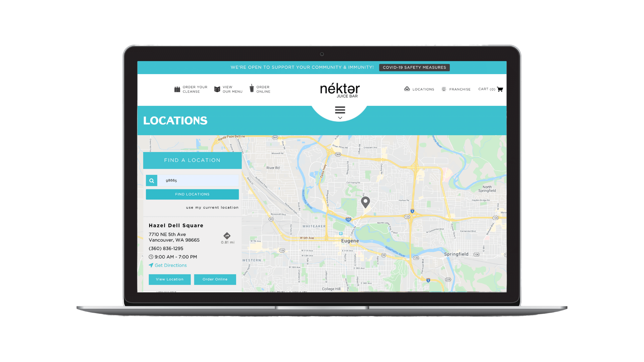Click the menu book icon for View Our Menu
This screenshot has height=362, width=644.
[216, 89]
